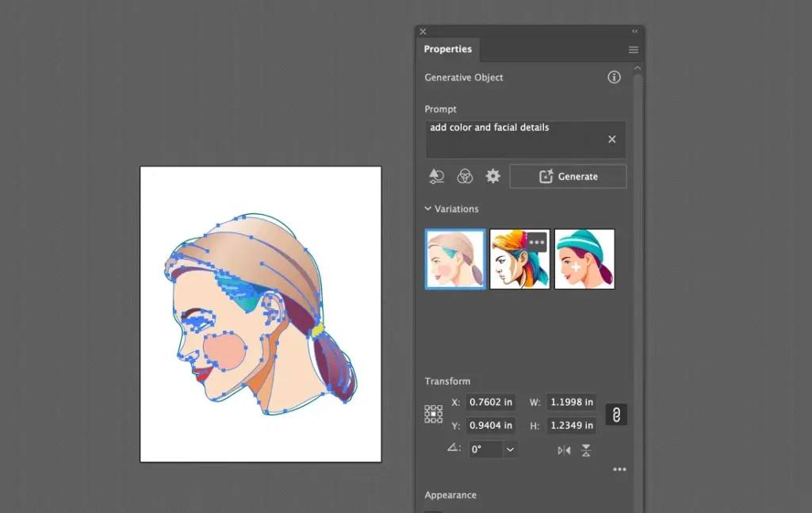Select the transform reference point grid
Viewport: 812px width, 513px height.
434,414
